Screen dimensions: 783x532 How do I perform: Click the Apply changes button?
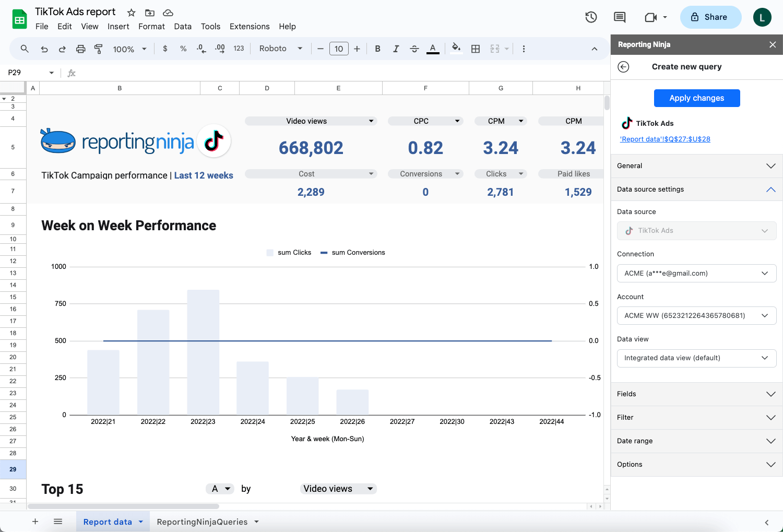pos(697,98)
